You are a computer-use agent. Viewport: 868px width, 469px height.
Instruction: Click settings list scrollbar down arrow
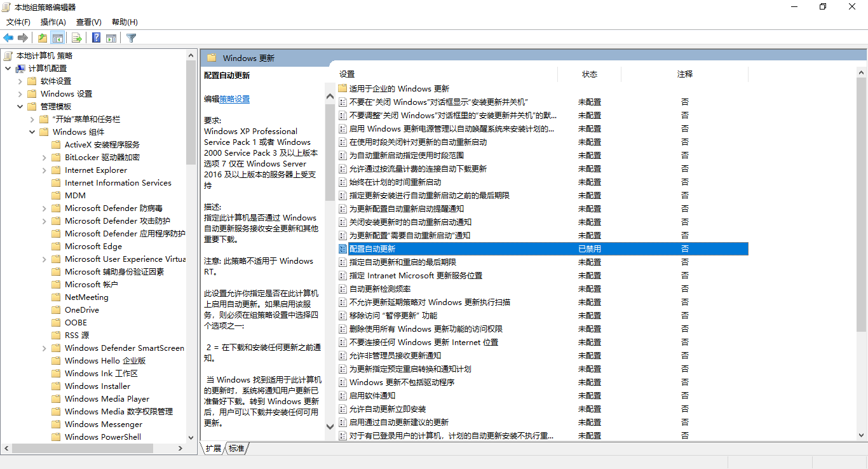coord(862,435)
